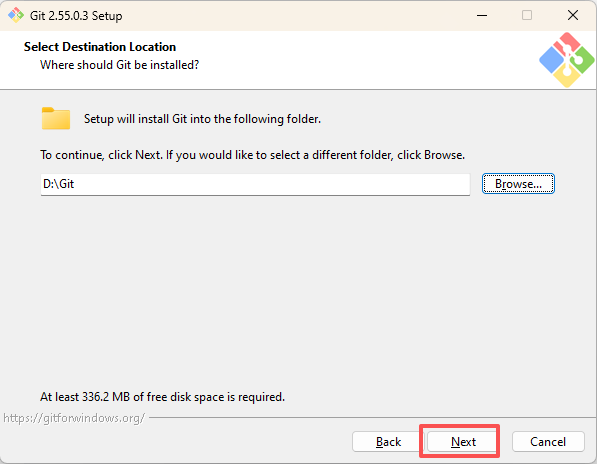The height and width of the screenshot is (464, 597).
Task: Click the empty gray area below the path field
Action: [297, 289]
